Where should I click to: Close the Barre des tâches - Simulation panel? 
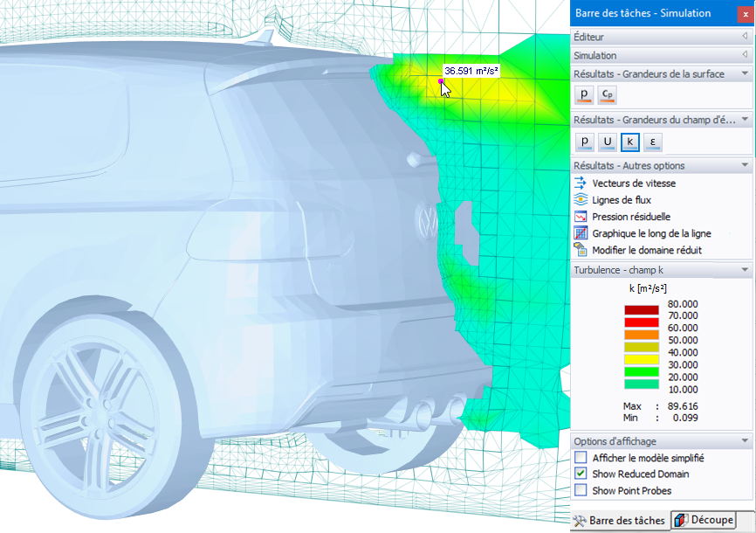click(x=746, y=14)
